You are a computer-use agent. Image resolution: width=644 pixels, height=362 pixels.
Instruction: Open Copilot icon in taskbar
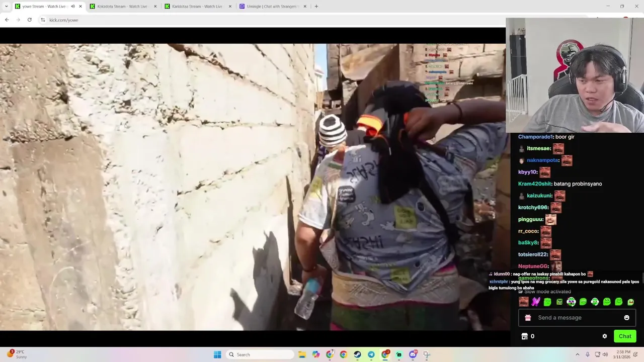(316, 354)
